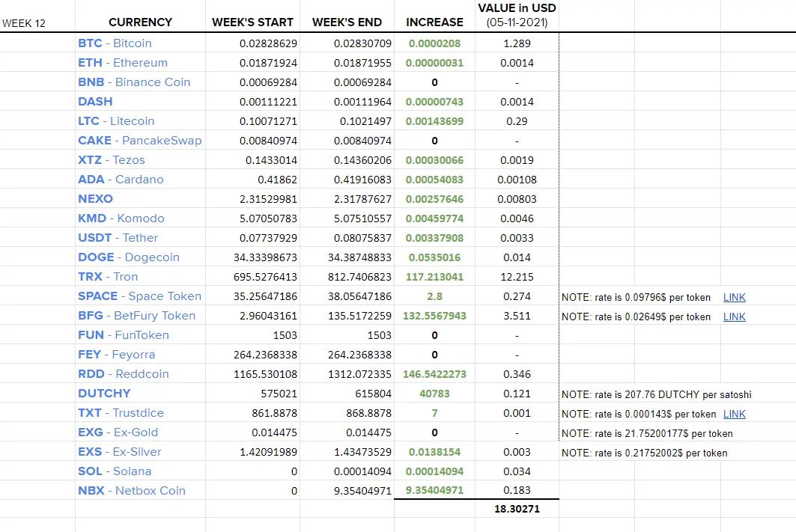This screenshot has height=532, width=796.
Task: Click the total value 18.30271
Action: tap(517, 509)
